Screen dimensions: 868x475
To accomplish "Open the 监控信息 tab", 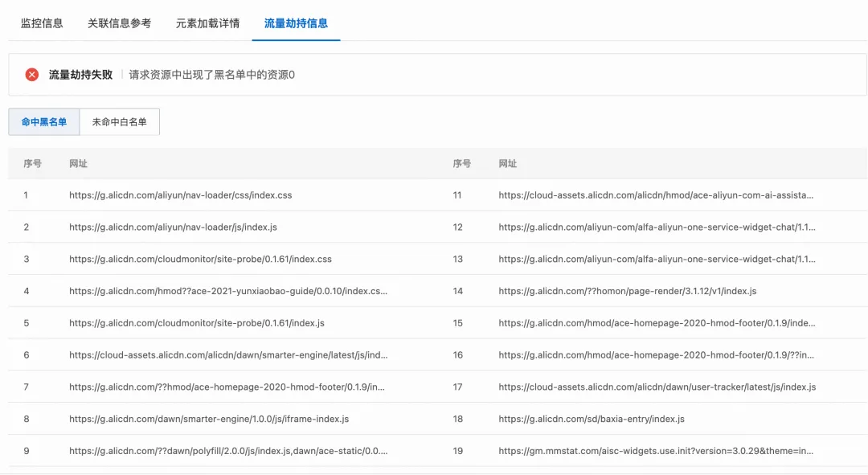I will pyautogui.click(x=42, y=23).
